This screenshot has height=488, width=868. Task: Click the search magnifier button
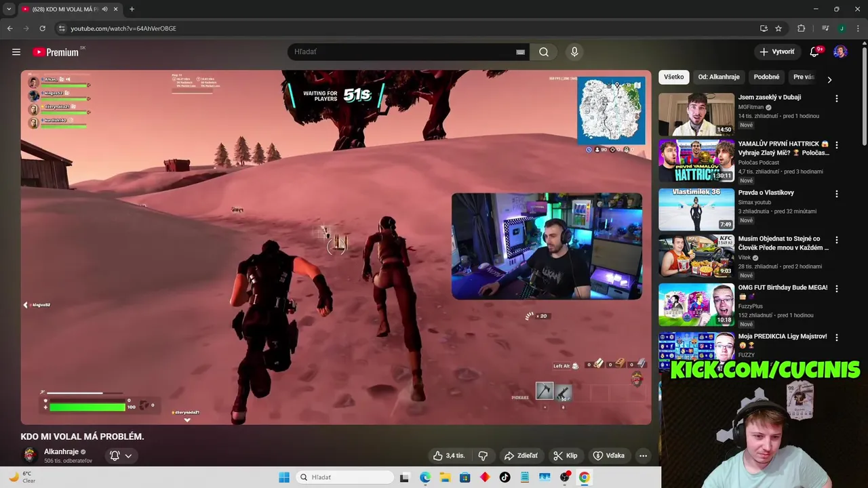coord(544,52)
